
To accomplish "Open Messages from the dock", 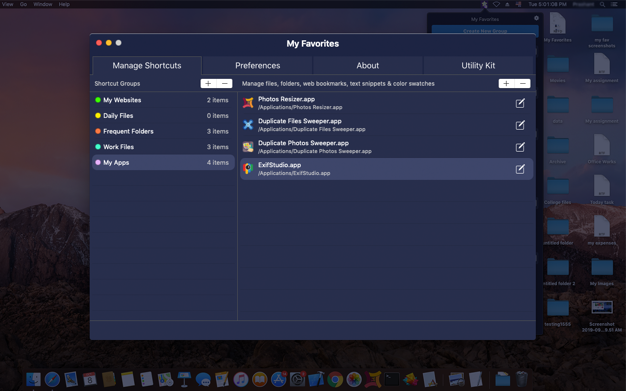I will tap(203, 379).
